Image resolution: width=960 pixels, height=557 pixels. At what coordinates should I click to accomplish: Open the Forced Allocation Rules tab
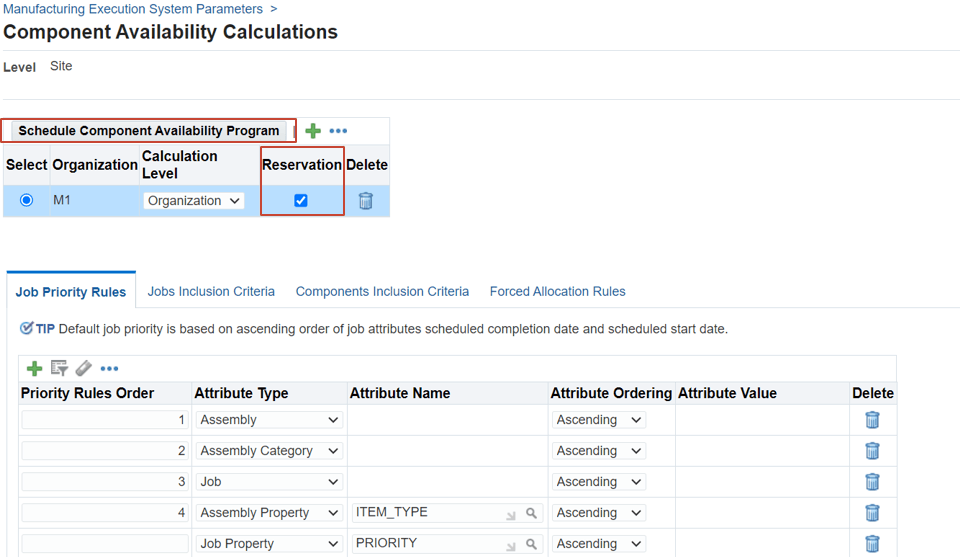(557, 291)
